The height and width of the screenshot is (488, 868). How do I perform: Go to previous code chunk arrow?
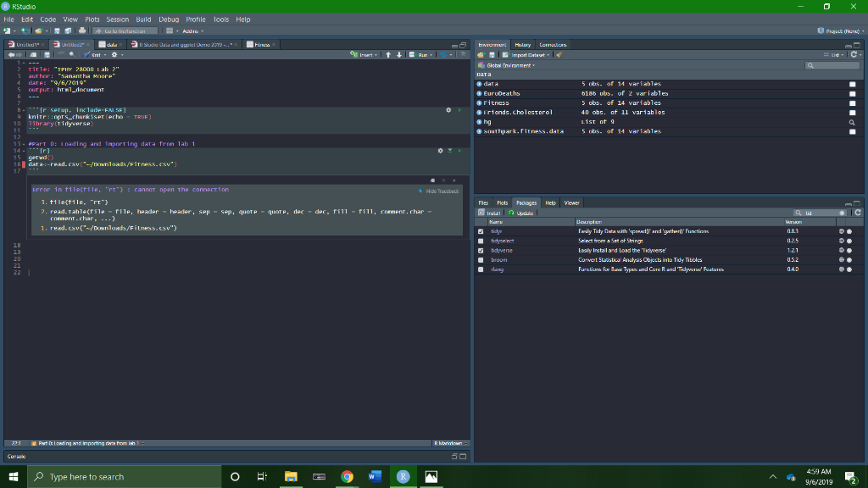388,55
